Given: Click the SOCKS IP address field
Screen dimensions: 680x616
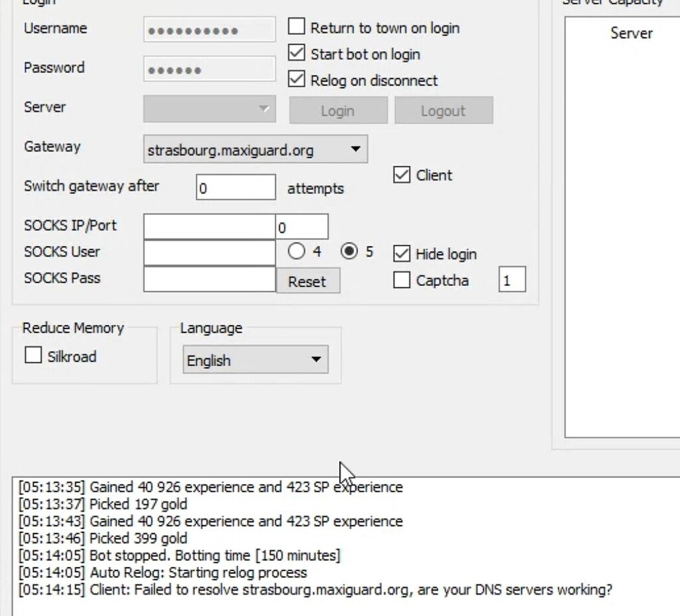Looking at the screenshot, I should click(x=209, y=226).
